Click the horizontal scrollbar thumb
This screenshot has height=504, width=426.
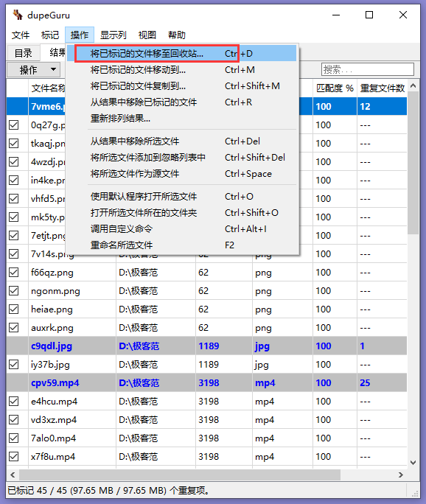point(180,475)
